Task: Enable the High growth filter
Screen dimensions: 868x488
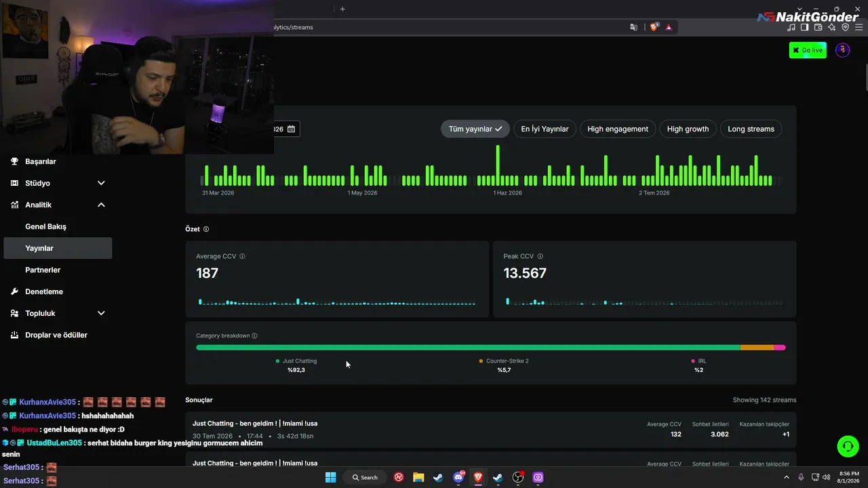Action: tap(688, 129)
